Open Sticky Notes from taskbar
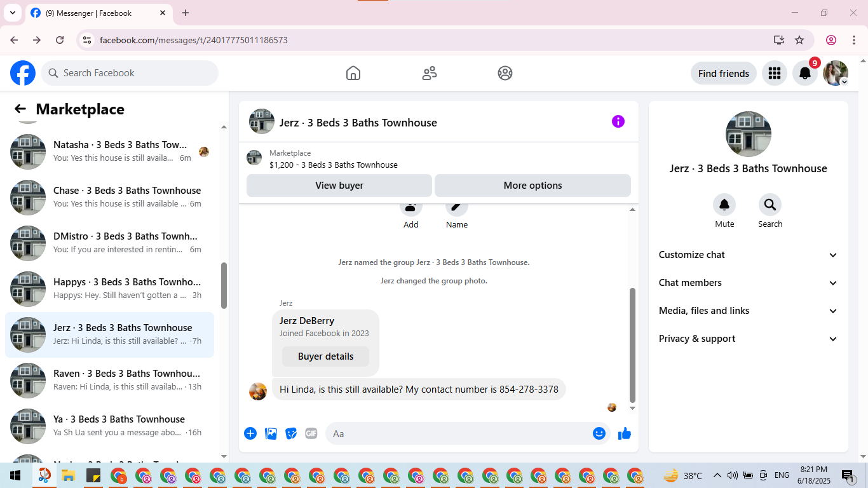868x488 pixels. (x=93, y=475)
